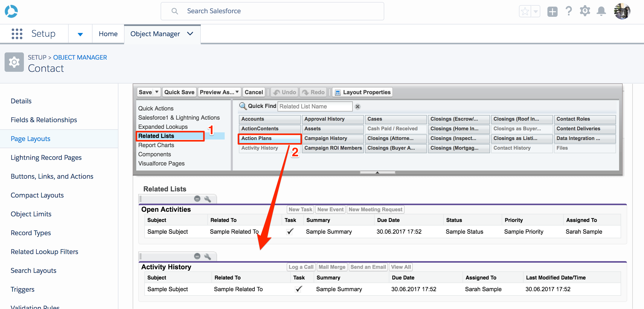Select Components palette category
The image size is (644, 309).
coord(155,154)
